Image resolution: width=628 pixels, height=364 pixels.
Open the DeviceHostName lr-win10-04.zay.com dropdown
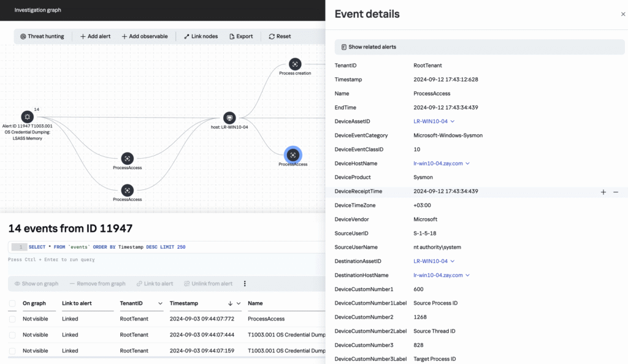pos(467,164)
